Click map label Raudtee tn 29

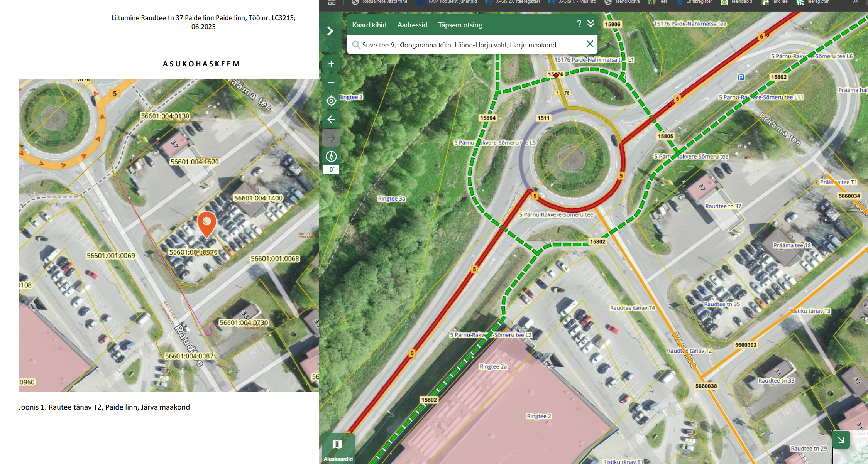click(x=809, y=449)
